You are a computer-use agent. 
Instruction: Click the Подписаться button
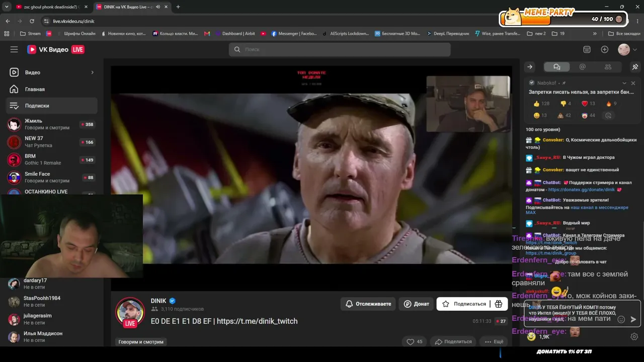pos(464,304)
